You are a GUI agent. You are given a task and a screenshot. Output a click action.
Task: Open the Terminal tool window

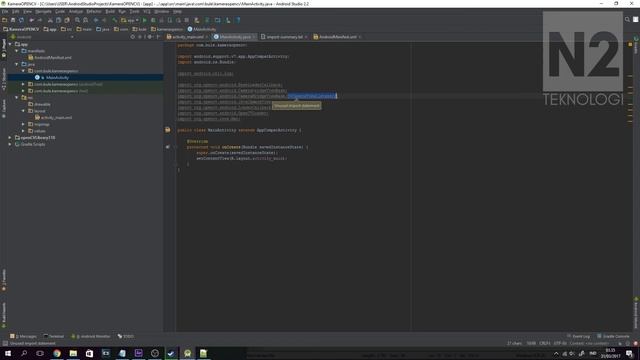pyautogui.click(x=53, y=336)
